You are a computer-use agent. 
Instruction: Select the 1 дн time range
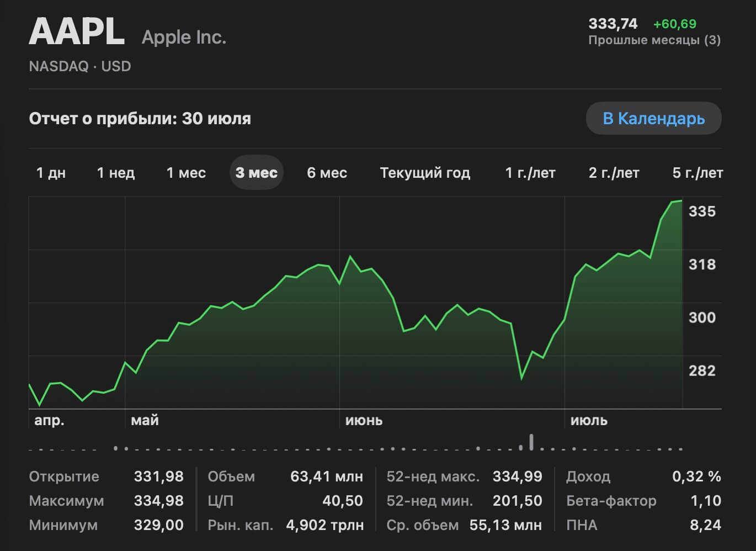[51, 173]
